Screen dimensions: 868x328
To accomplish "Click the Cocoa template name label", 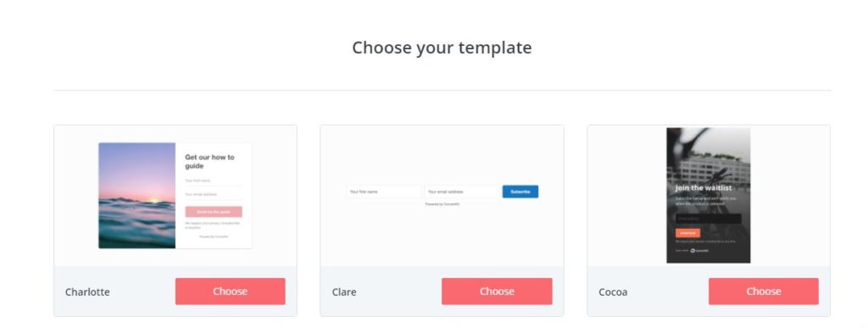I will [x=613, y=292].
